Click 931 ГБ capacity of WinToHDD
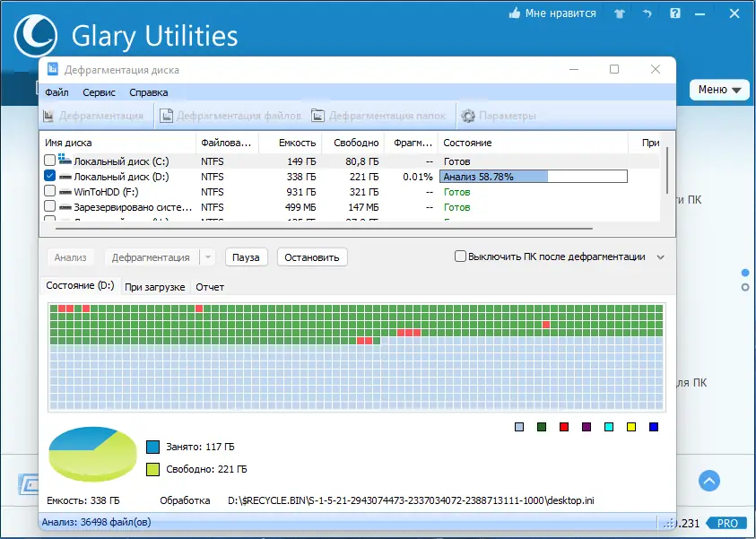Viewport: 756px width, 539px height. click(300, 192)
